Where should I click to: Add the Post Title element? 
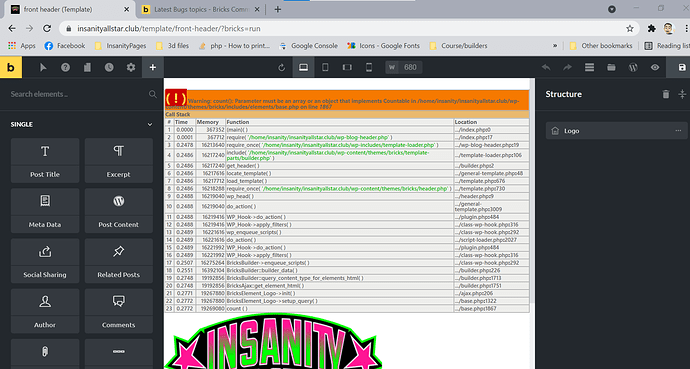[45, 161]
